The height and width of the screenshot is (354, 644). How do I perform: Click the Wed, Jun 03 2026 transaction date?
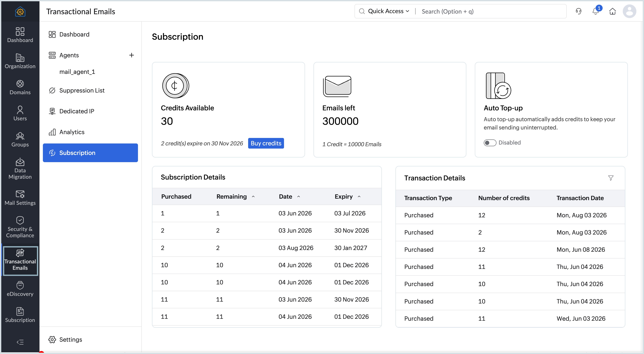tap(581, 318)
